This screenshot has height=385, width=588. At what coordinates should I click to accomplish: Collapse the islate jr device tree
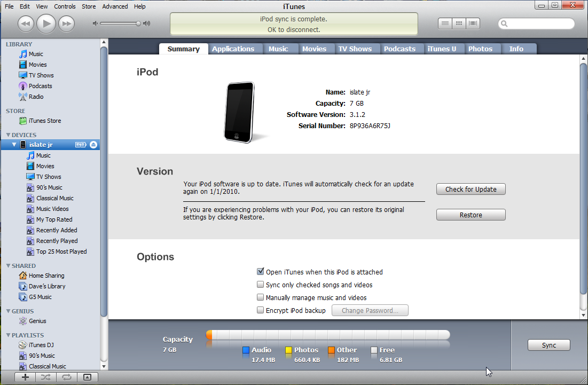[x=14, y=145]
